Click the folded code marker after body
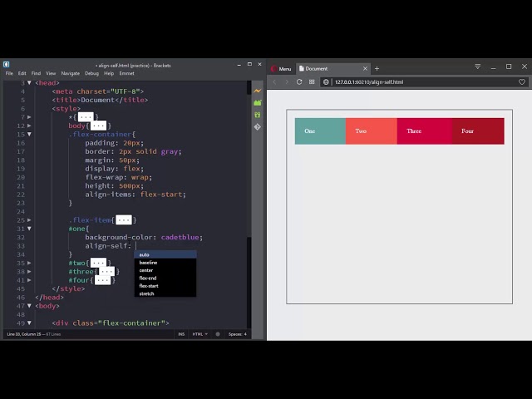The image size is (532, 399). coord(98,126)
